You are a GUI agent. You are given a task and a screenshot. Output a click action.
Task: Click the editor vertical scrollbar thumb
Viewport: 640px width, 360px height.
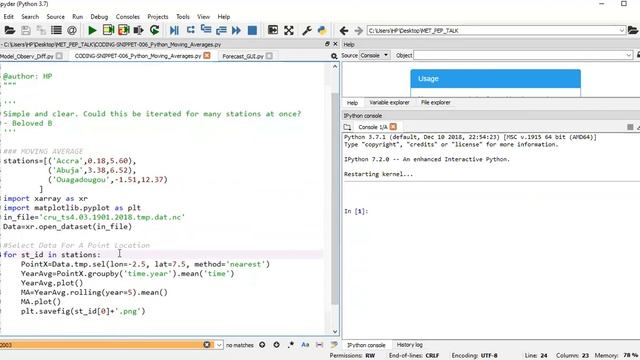pos(335,198)
